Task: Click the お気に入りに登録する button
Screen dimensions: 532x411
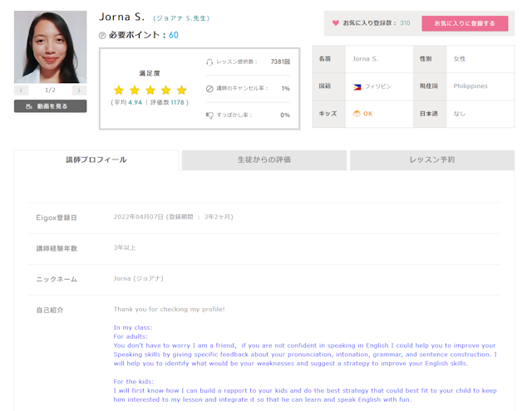Action: pyautogui.click(x=465, y=23)
